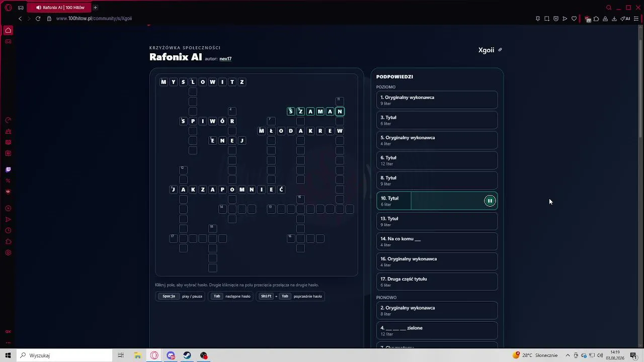Click the empty crossword cell numbered 12

pyautogui.click(x=183, y=170)
